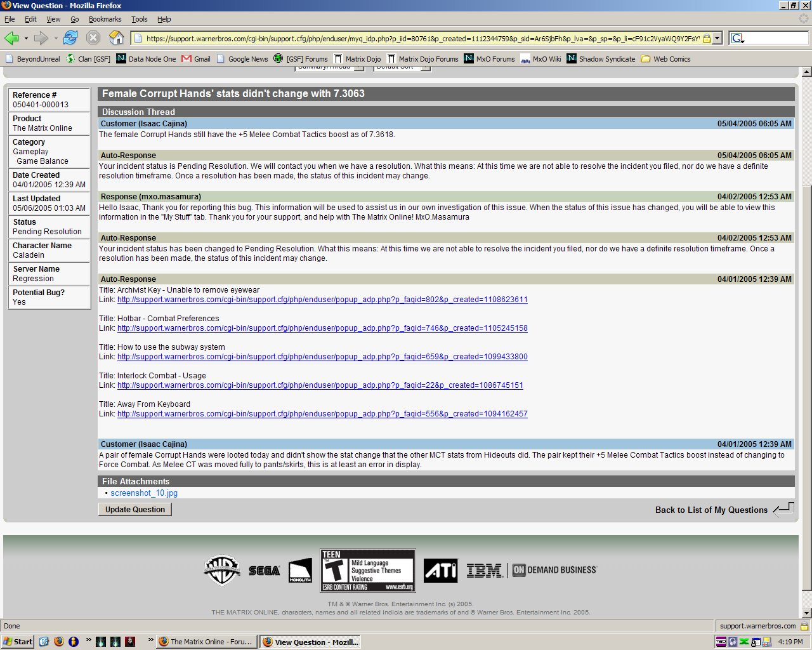Go to the Home page icon
Screen dimensions: 812x650
117,38
